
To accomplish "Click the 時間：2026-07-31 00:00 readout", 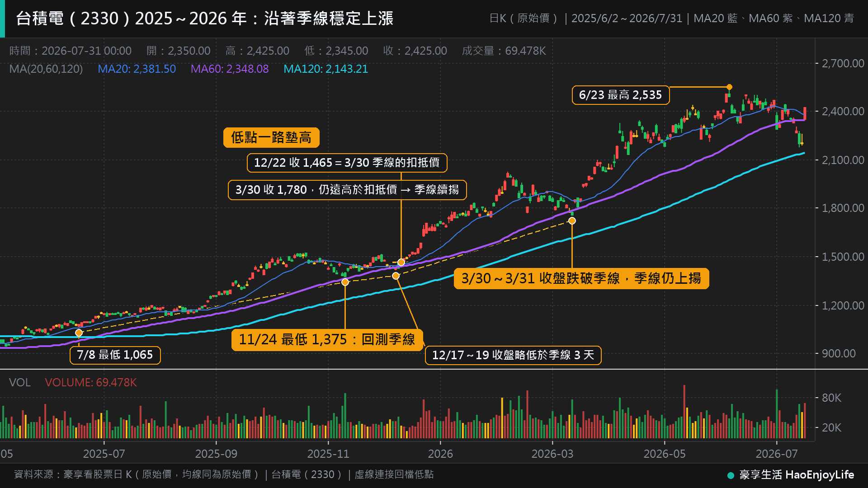I will coord(71,51).
